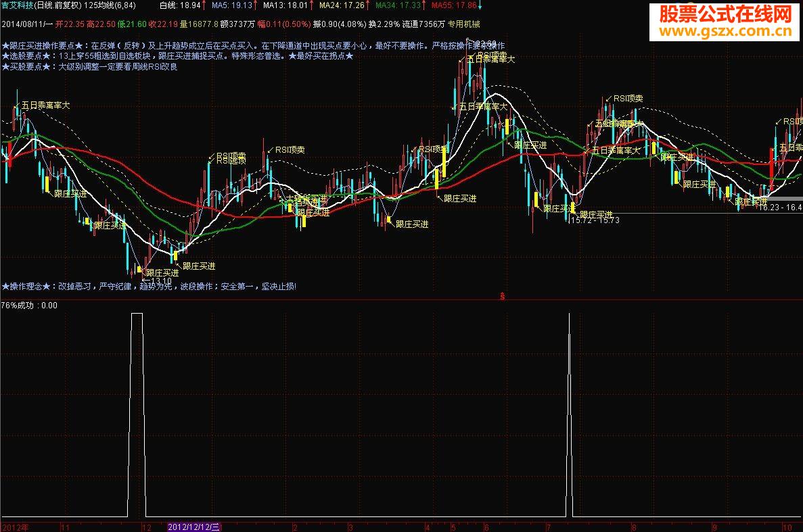Click the date 2014/08/11/一
This screenshot has width=803, height=532.
pyautogui.click(x=27, y=24)
